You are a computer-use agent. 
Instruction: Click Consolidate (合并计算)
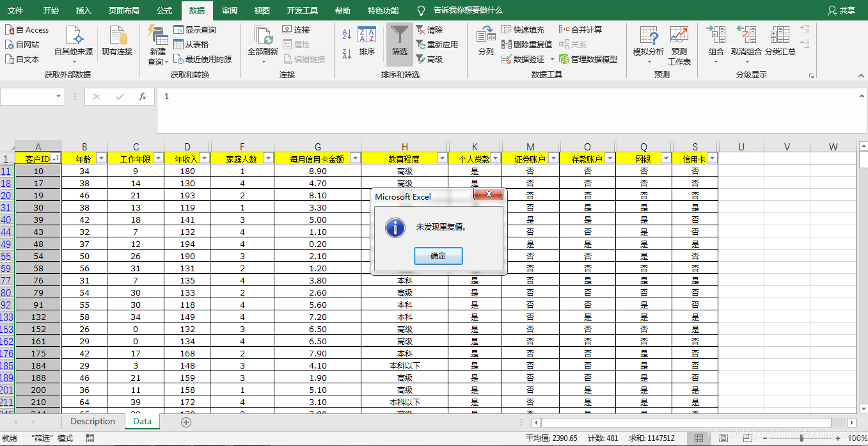click(x=580, y=30)
